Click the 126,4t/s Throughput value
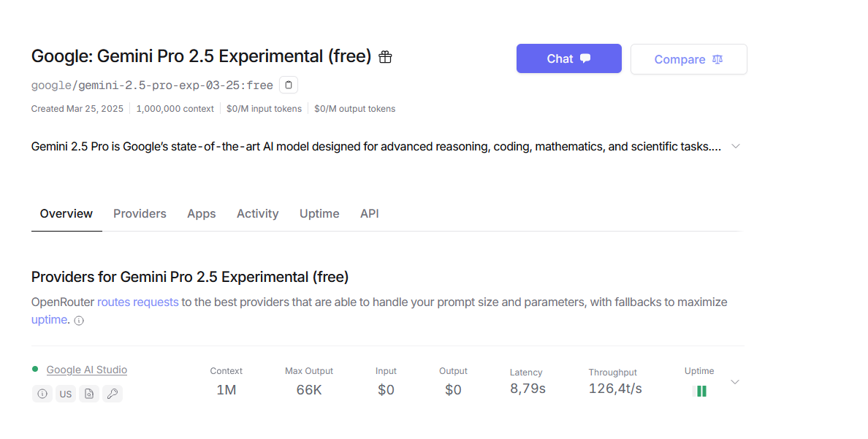Viewport: 868px width, 439px height. click(x=615, y=389)
